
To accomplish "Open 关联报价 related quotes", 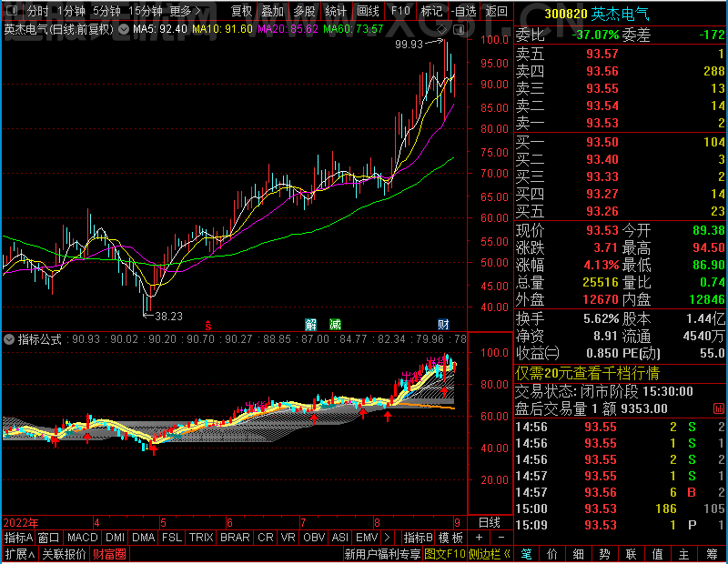I will coord(64,554).
